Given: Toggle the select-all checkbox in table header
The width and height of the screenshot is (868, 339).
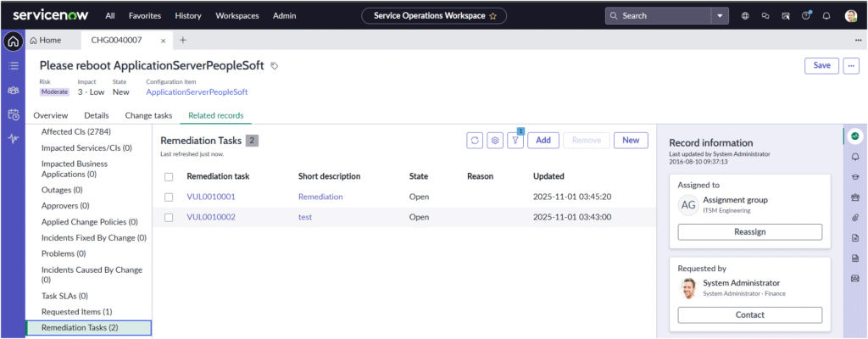Looking at the screenshot, I should 169,176.
